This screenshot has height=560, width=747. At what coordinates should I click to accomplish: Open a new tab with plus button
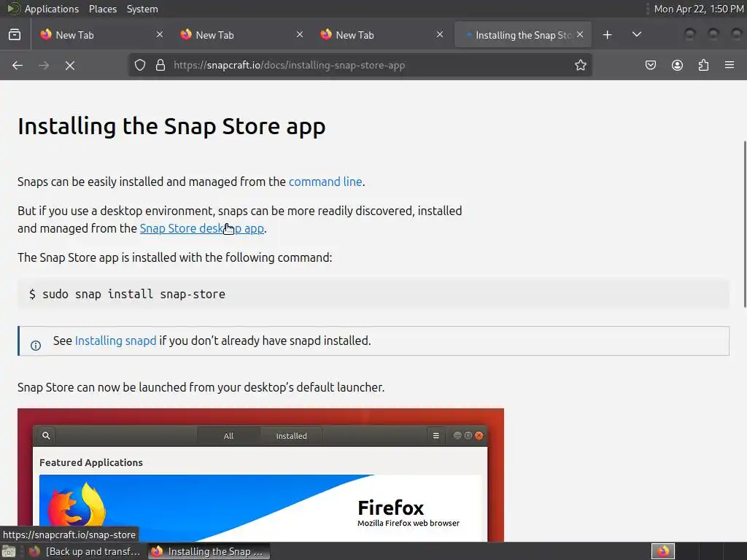[607, 35]
